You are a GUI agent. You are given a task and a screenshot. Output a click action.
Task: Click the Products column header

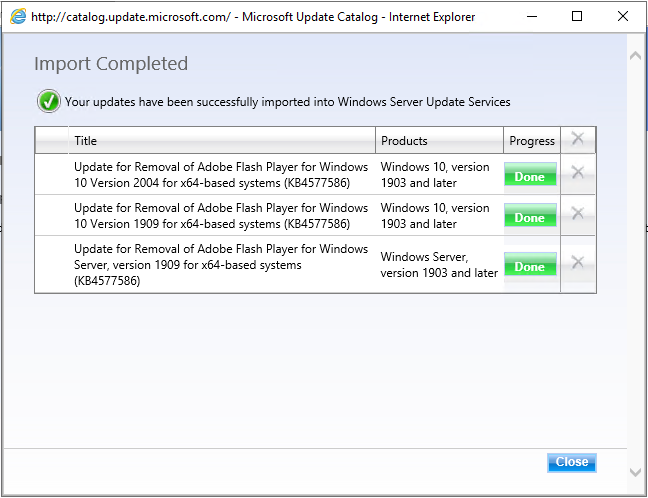[439, 141]
